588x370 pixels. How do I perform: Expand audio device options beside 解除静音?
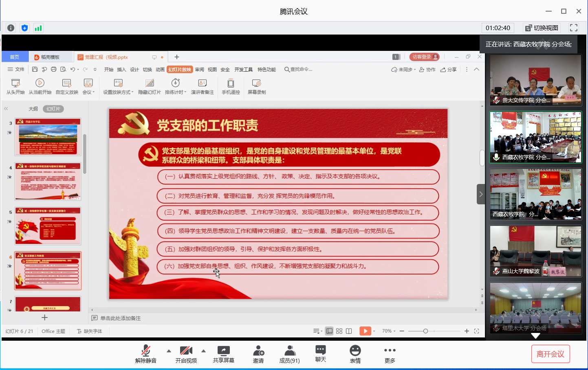[x=168, y=350]
